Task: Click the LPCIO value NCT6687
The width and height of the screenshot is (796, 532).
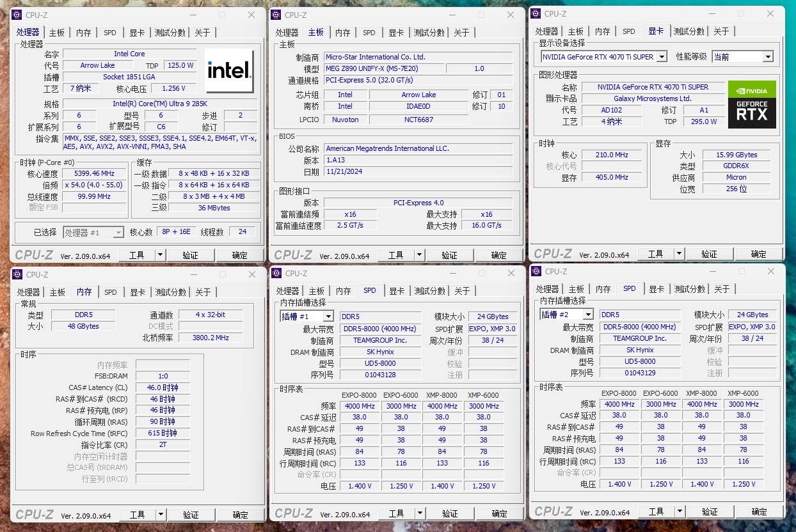Action: pos(419,120)
